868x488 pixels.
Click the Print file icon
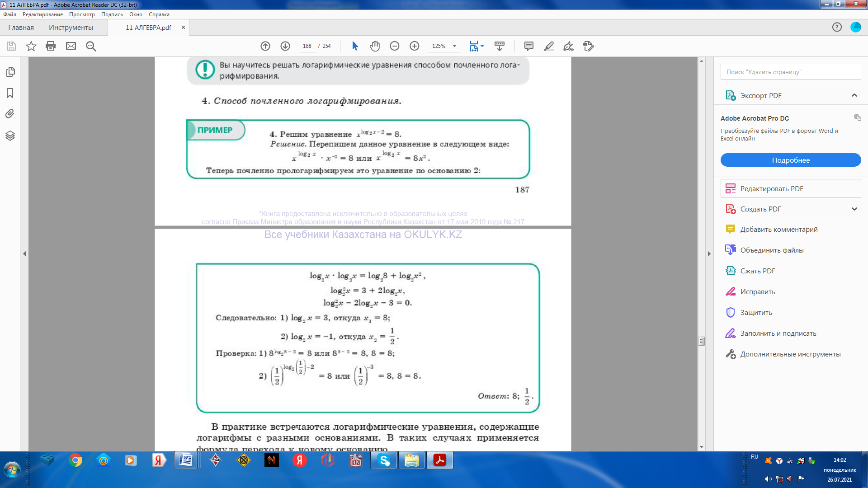[x=51, y=46]
